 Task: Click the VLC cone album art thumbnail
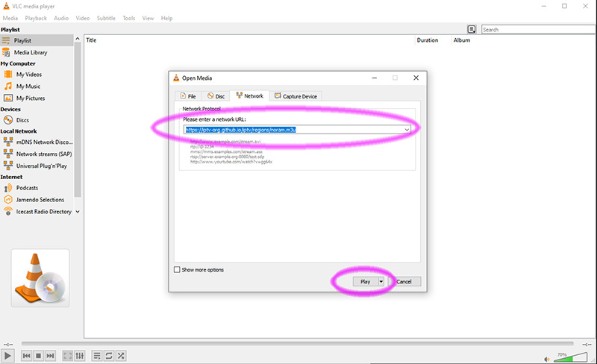tap(40, 278)
